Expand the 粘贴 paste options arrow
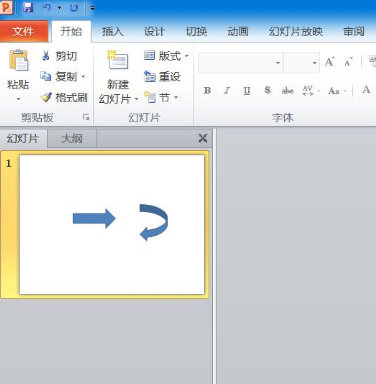 (18, 99)
